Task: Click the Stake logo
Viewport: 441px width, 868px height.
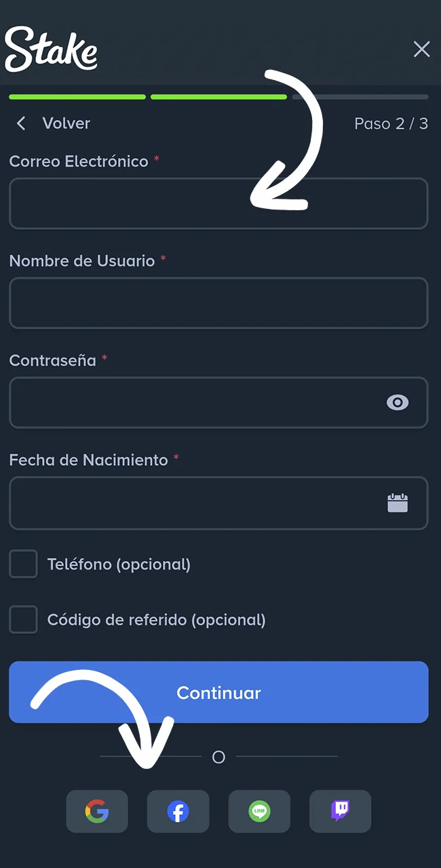Action: click(50, 48)
